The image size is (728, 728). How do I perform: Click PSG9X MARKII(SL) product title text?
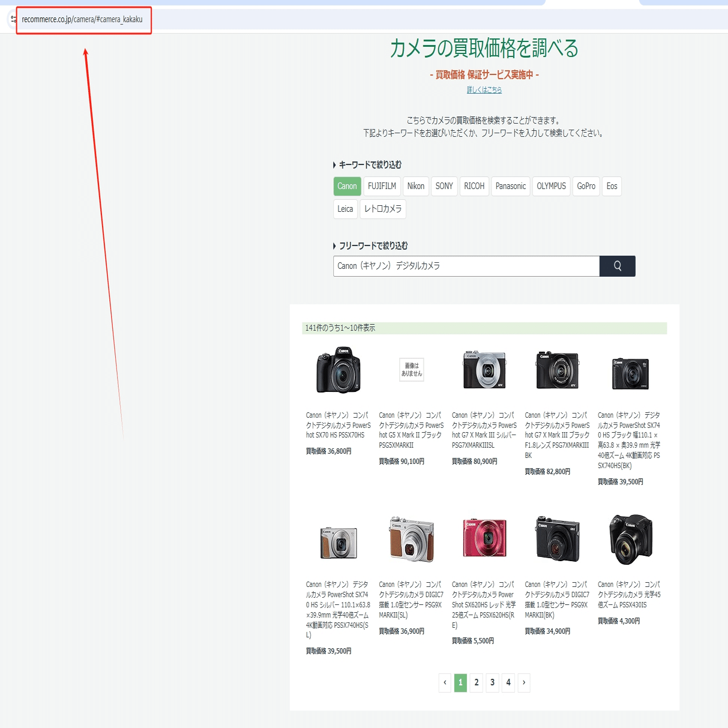click(411, 600)
